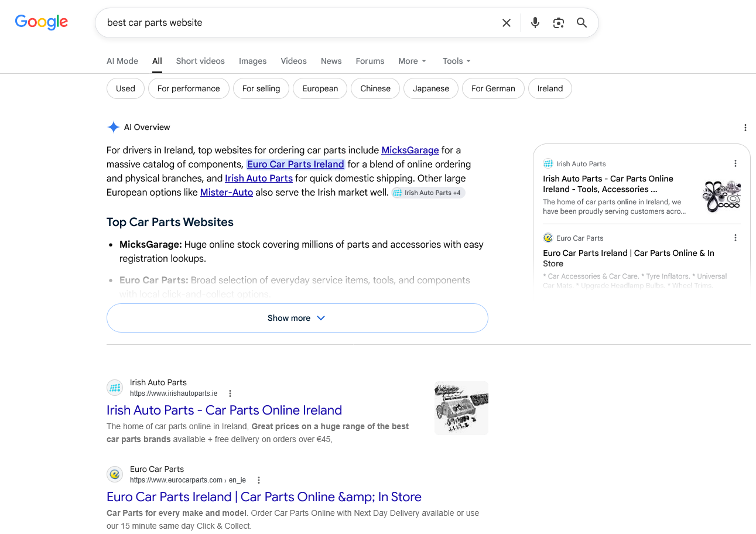
Task: Switch to AI Mode tab
Action: pyautogui.click(x=122, y=61)
